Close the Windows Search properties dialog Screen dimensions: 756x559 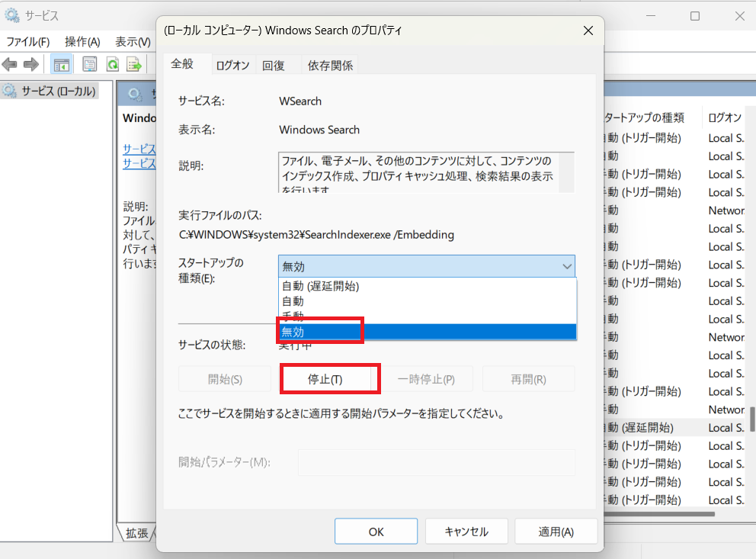588,31
